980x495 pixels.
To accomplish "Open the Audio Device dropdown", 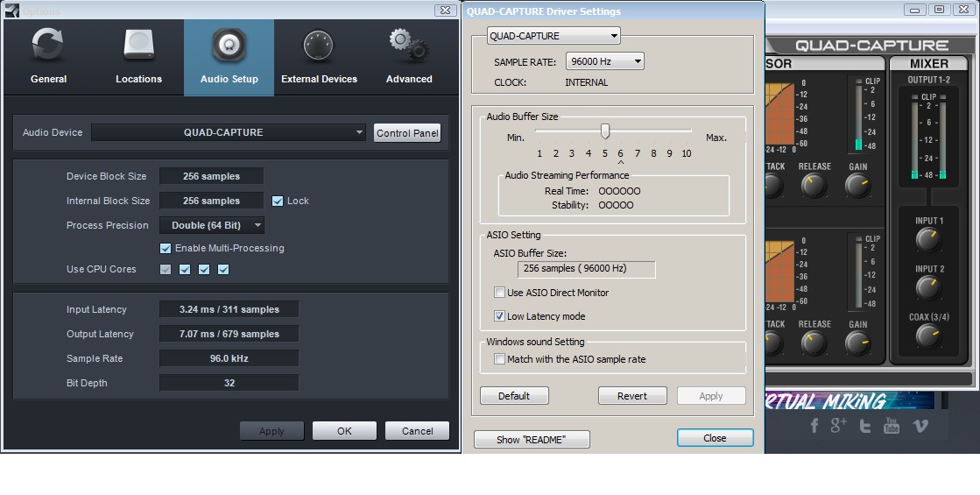I will (228, 132).
